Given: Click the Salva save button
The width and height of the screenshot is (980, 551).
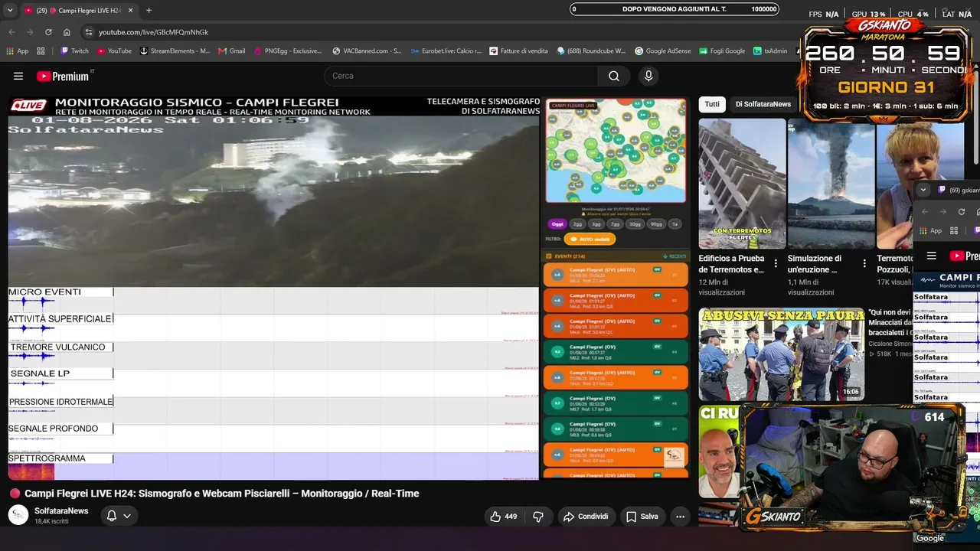Looking at the screenshot, I should pyautogui.click(x=642, y=517).
